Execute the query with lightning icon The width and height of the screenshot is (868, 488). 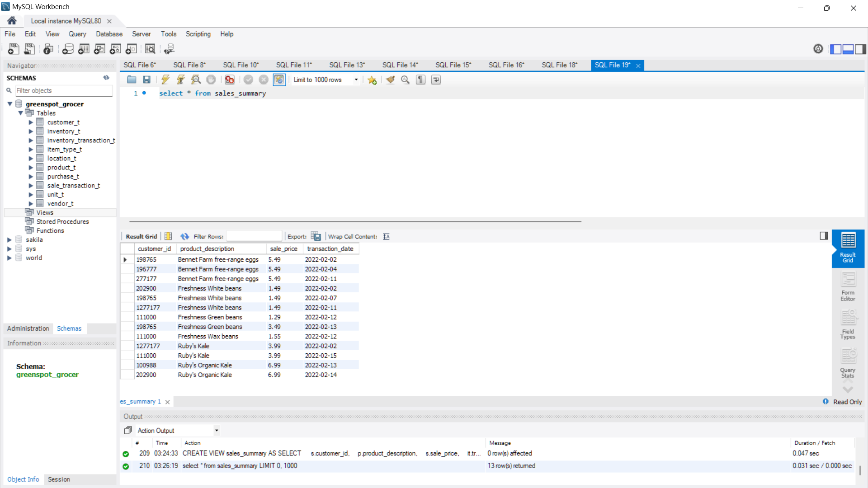click(x=165, y=80)
